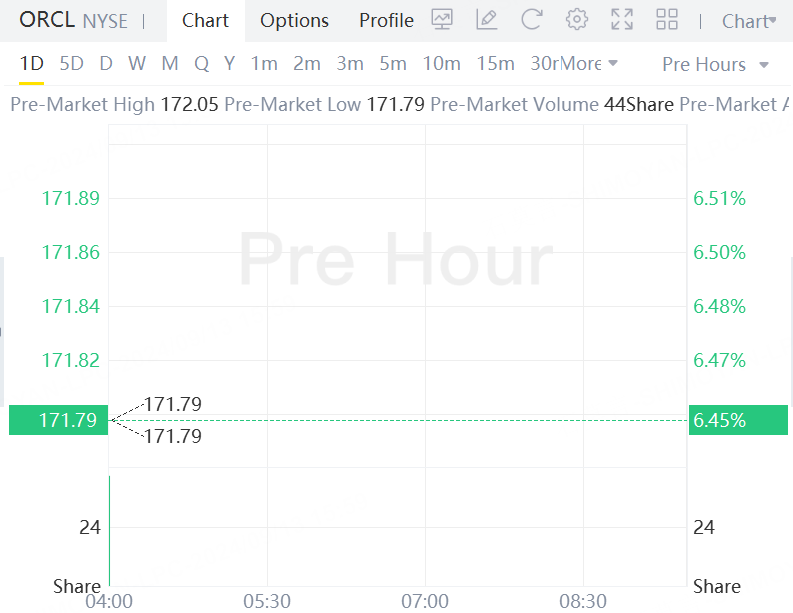Image resolution: width=793 pixels, height=613 pixels.
Task: Switch to the Options tab
Action: click(x=294, y=21)
